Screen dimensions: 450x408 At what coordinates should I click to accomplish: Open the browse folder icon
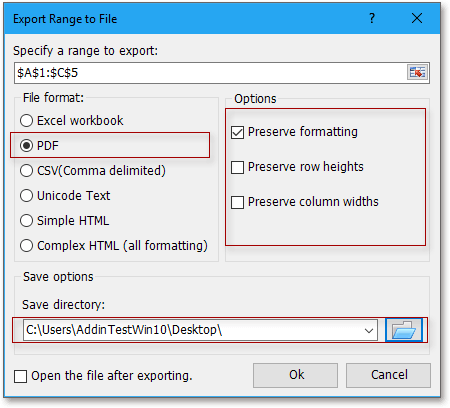point(404,330)
